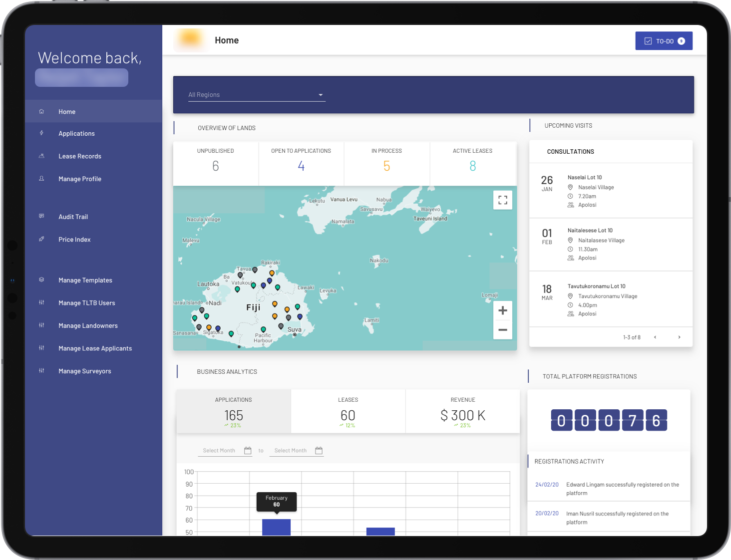Open the Price Index page
The height and width of the screenshot is (560, 731).
point(93,240)
